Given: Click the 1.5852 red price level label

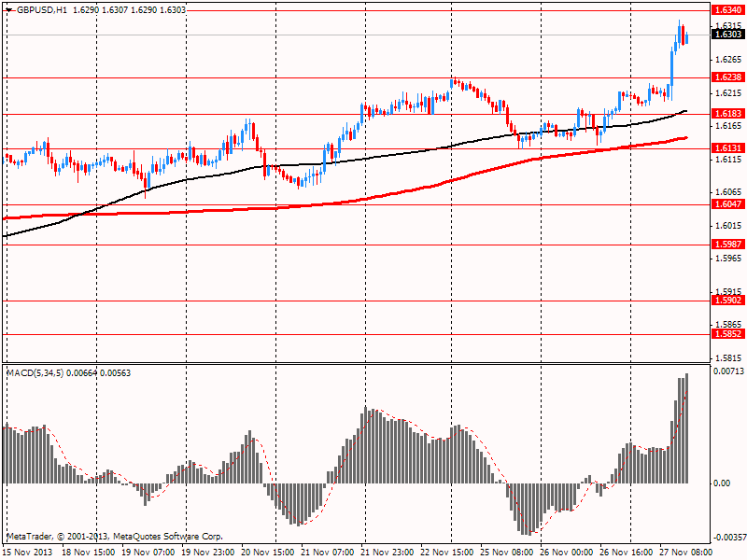Looking at the screenshot, I should click(x=728, y=334).
